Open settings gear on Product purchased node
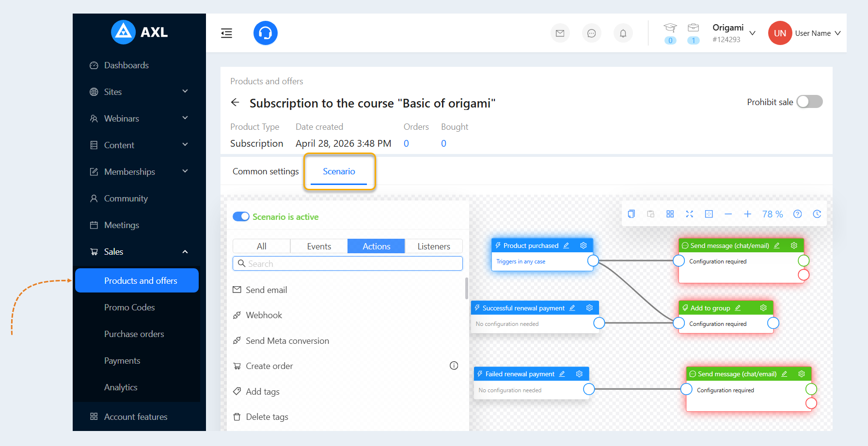This screenshot has height=446, width=868. (584, 246)
